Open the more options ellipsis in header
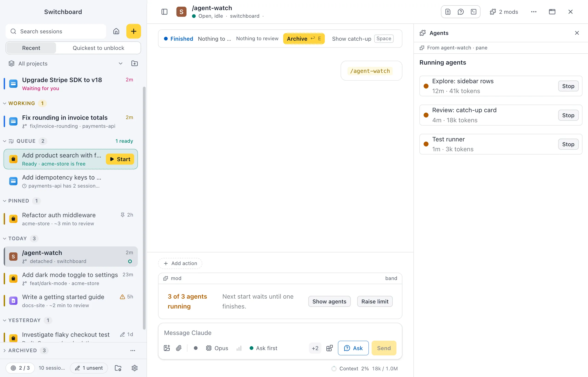588x377 pixels. (534, 12)
